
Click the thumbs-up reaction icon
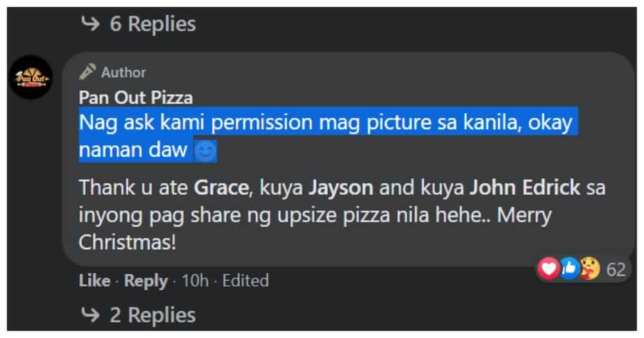pyautogui.click(x=570, y=268)
